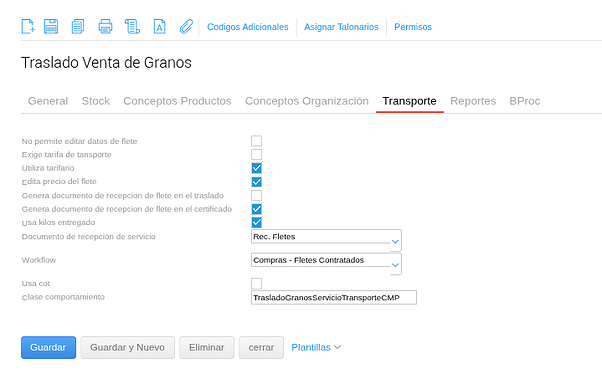Click the page with letter A icon

[160, 26]
